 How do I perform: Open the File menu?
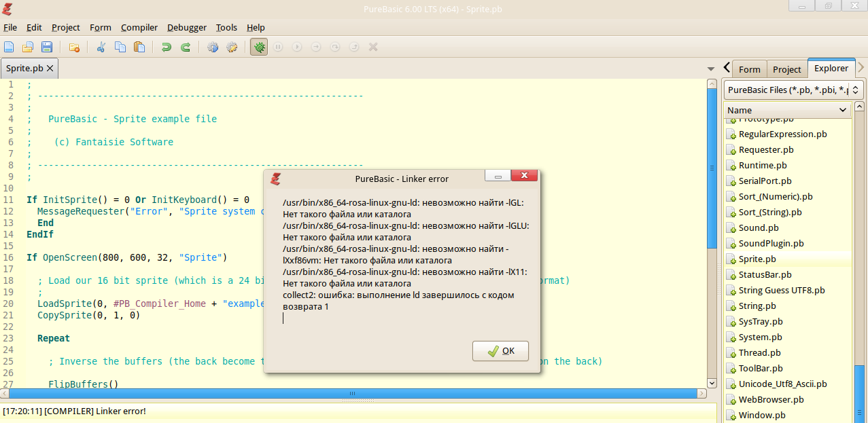tap(10, 27)
